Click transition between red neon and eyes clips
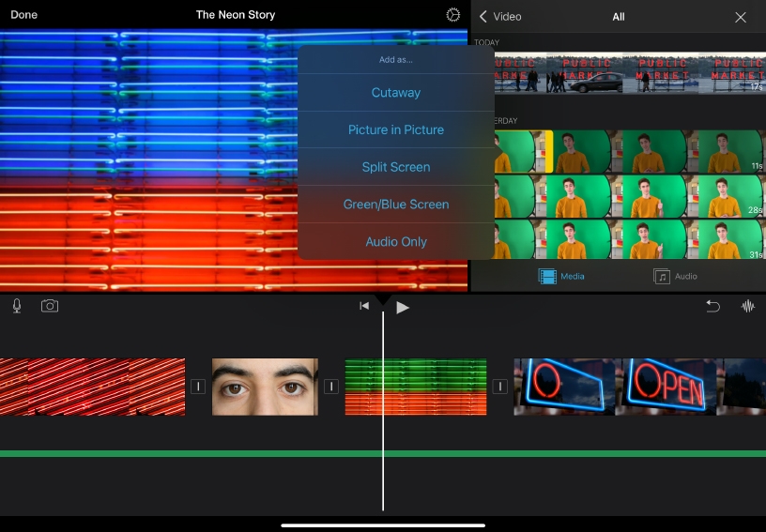The height and width of the screenshot is (532, 766). point(198,387)
